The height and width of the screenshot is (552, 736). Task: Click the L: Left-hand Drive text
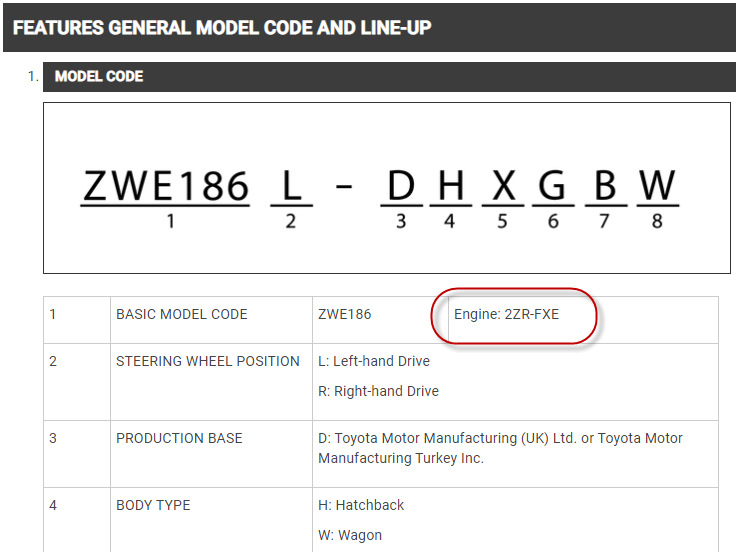coord(373,361)
